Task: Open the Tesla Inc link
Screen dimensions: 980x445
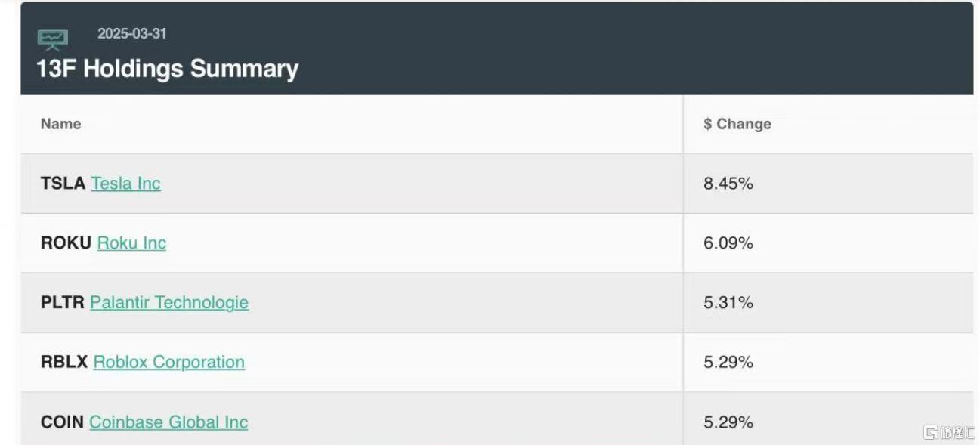Action: pos(126,184)
